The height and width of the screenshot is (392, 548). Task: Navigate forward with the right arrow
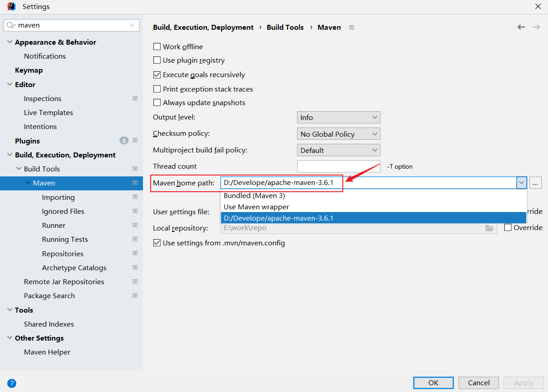click(536, 27)
